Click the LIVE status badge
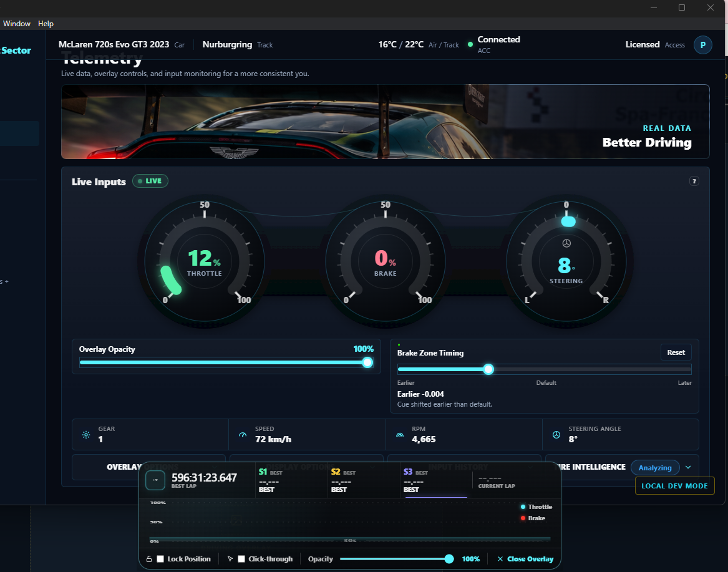 [x=150, y=181]
